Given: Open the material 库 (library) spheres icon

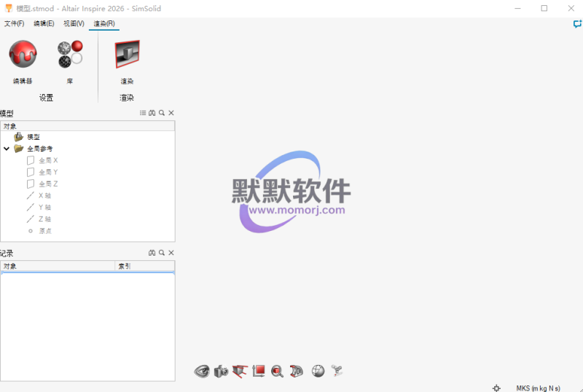Looking at the screenshot, I should coord(70,55).
